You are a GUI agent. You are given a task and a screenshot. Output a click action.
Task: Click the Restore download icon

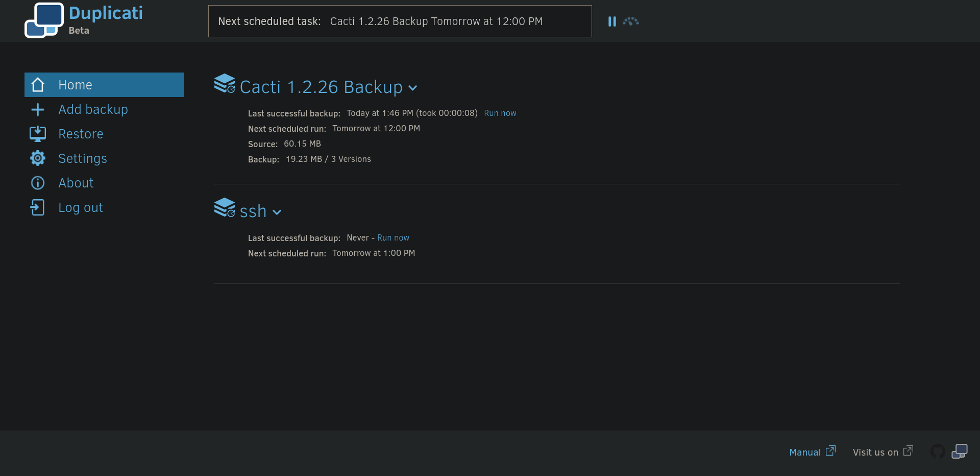point(38,134)
